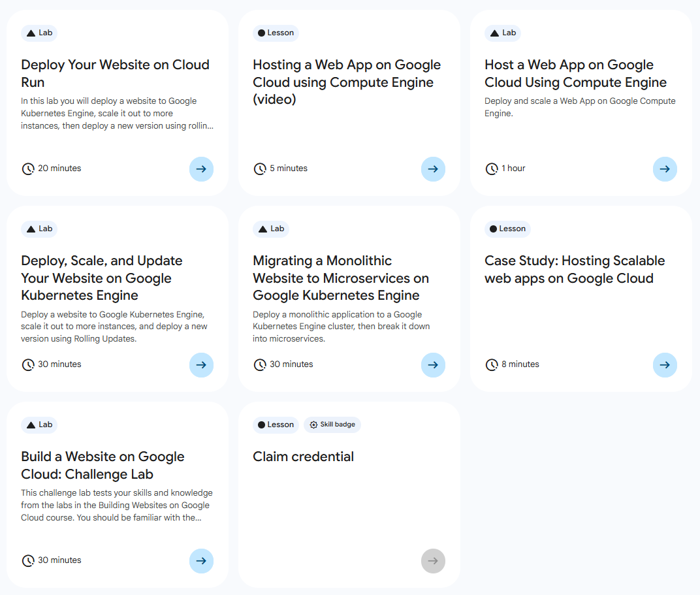Open Deploy, Scale, and Update lab arrow button
Image resolution: width=700 pixels, height=595 pixels.
click(x=201, y=365)
